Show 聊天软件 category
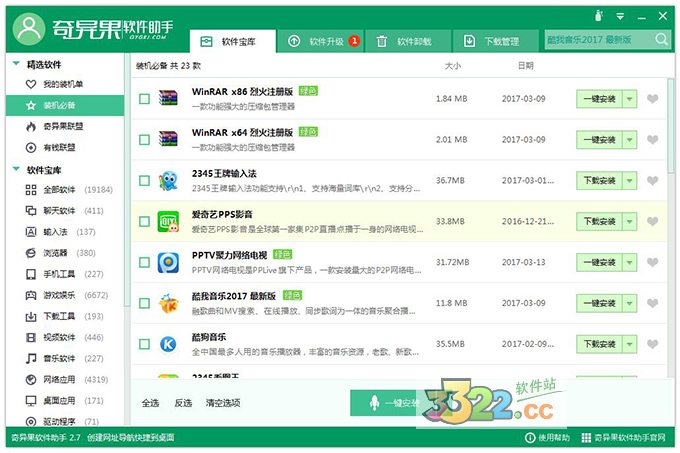 pyautogui.click(x=65, y=211)
